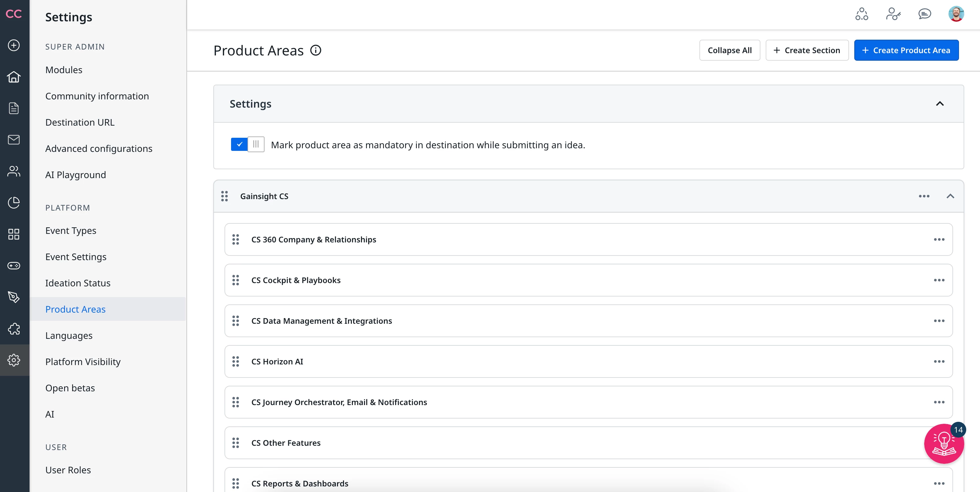Go to the Home icon in the sidebar
The width and height of the screenshot is (980, 492).
(x=14, y=77)
